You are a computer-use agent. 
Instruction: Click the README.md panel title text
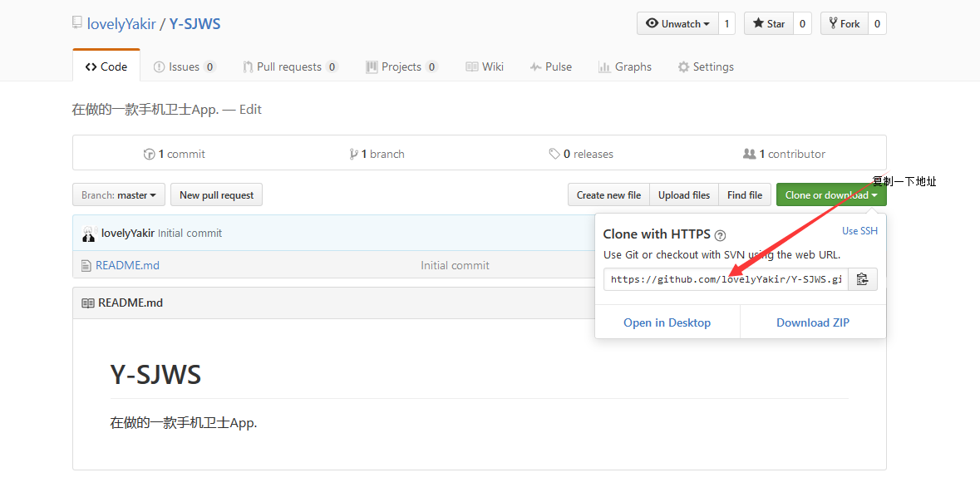pyautogui.click(x=130, y=303)
